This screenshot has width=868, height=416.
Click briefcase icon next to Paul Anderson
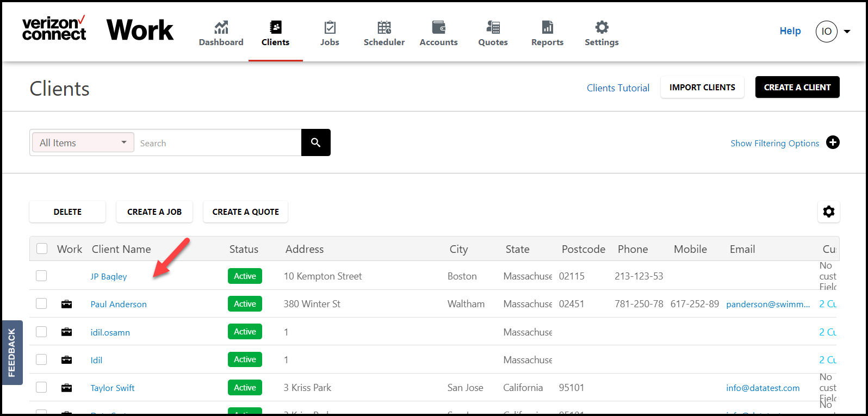(66, 304)
